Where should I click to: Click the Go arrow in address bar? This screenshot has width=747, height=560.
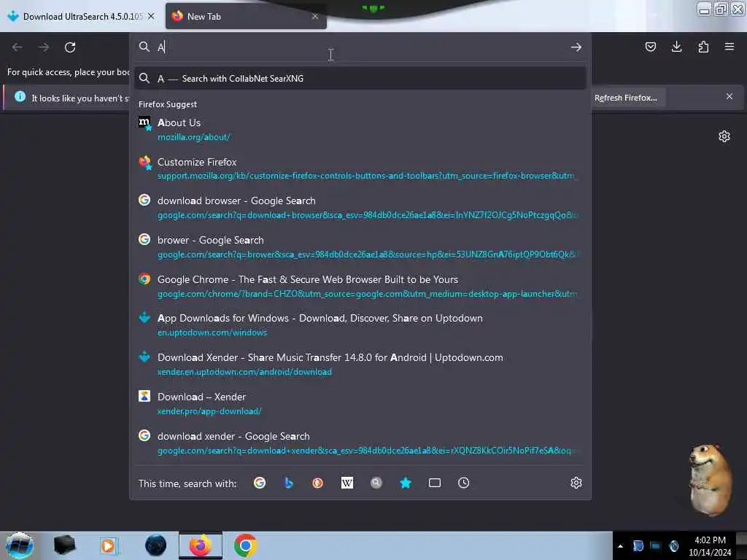576,47
